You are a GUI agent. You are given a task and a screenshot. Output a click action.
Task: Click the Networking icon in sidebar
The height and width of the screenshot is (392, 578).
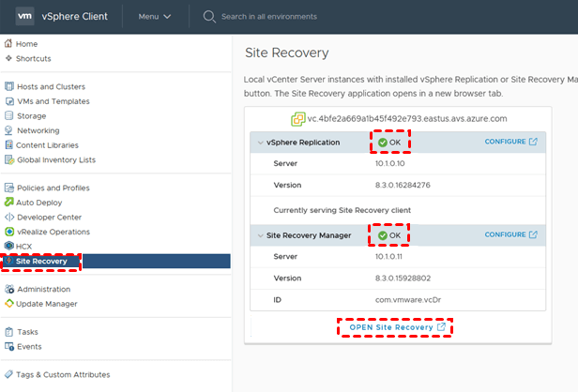pyautogui.click(x=9, y=131)
